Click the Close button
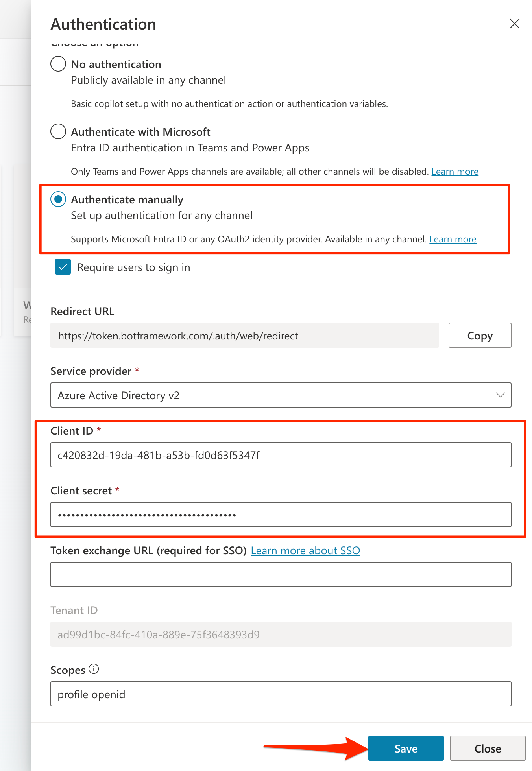 point(488,748)
